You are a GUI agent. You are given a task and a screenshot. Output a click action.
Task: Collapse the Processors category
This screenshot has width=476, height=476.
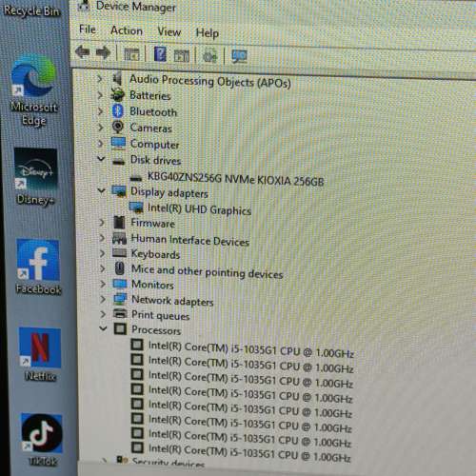tap(103, 328)
